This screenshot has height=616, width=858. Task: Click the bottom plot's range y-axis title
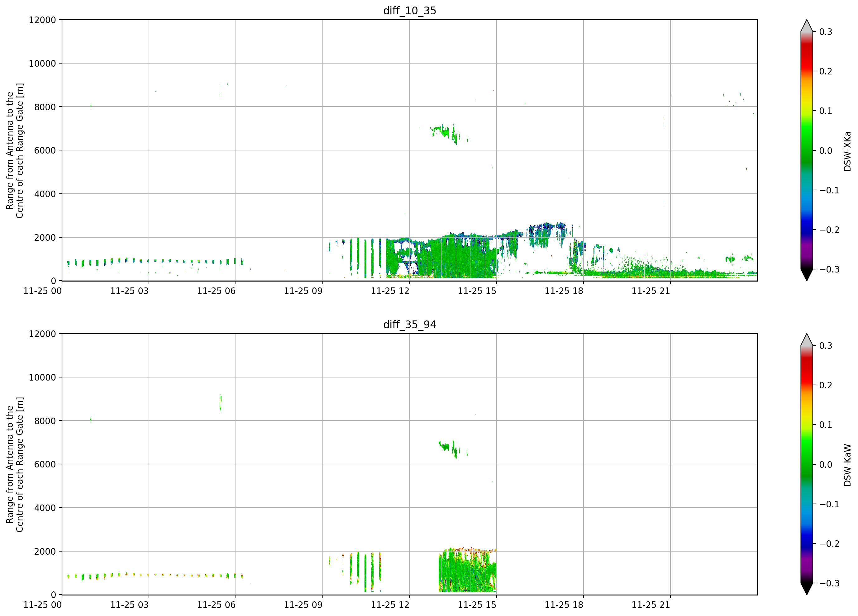tap(15, 464)
